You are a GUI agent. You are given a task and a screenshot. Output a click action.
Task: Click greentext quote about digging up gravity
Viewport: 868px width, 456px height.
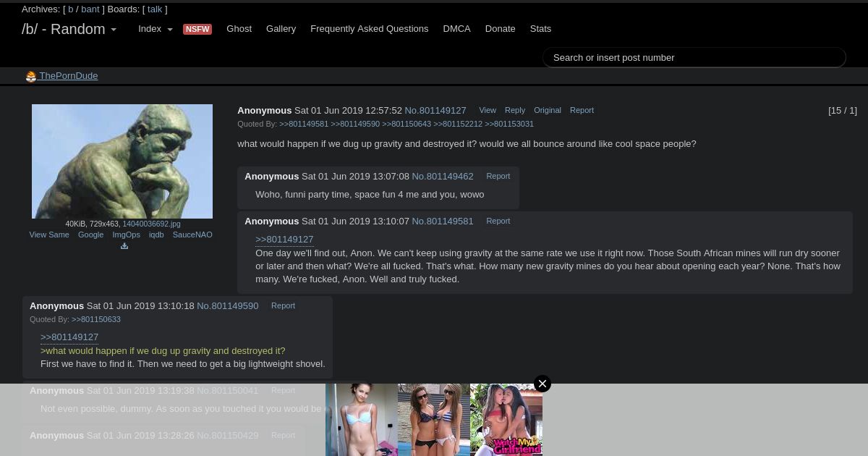click(163, 351)
